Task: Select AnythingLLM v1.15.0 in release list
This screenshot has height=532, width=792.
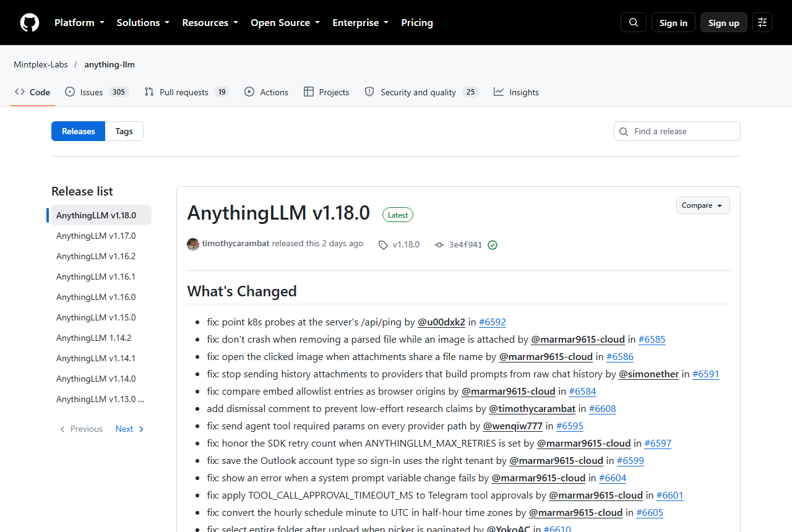Action: pos(101,317)
